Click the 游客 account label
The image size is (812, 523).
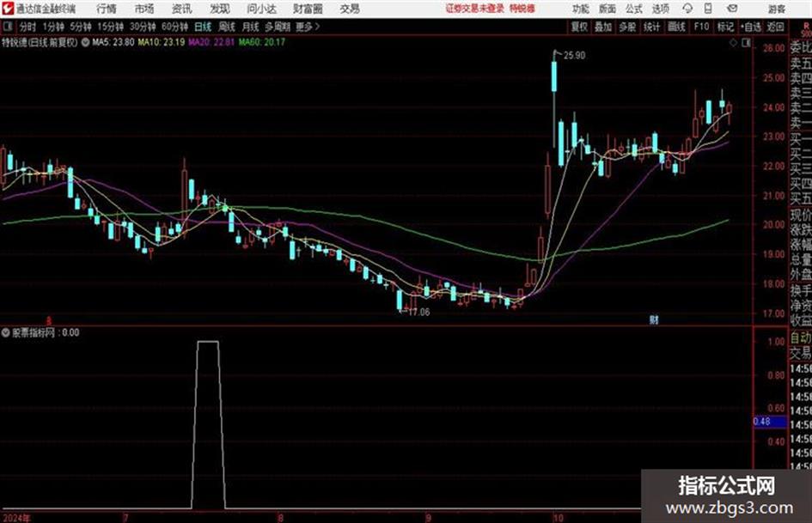[x=777, y=9]
